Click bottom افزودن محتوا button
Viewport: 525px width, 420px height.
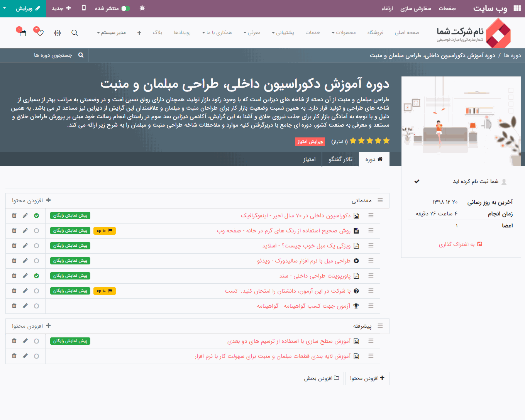(367, 378)
